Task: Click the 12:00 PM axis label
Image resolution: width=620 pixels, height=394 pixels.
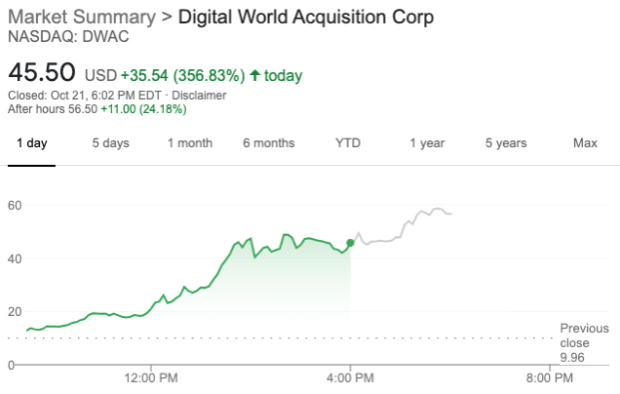Action: 151,378
